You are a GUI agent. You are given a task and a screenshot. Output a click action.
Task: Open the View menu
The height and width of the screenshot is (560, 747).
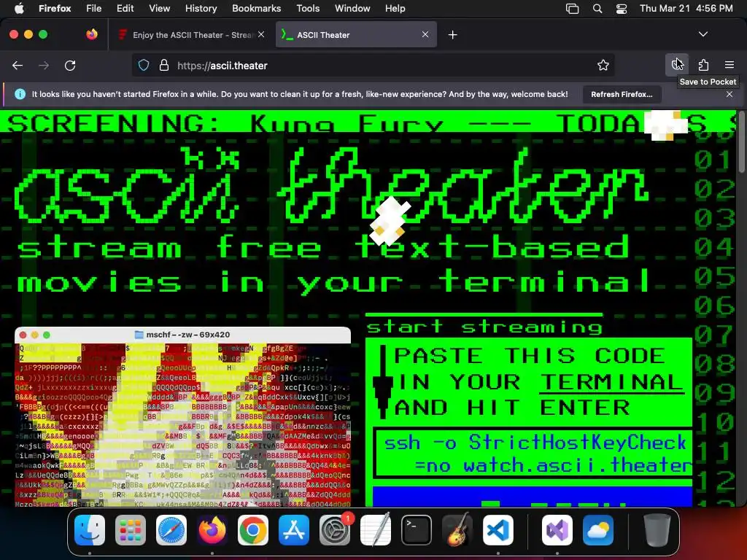coord(159,9)
